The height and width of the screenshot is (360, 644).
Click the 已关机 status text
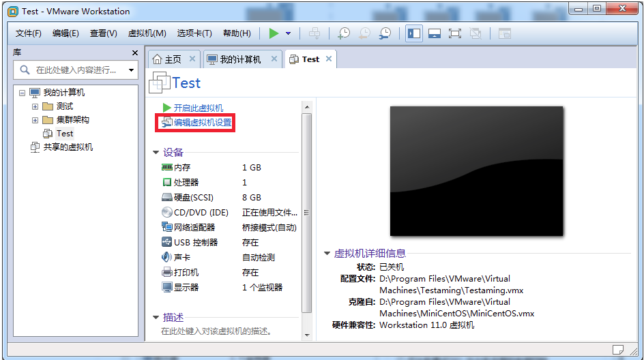[x=392, y=267]
